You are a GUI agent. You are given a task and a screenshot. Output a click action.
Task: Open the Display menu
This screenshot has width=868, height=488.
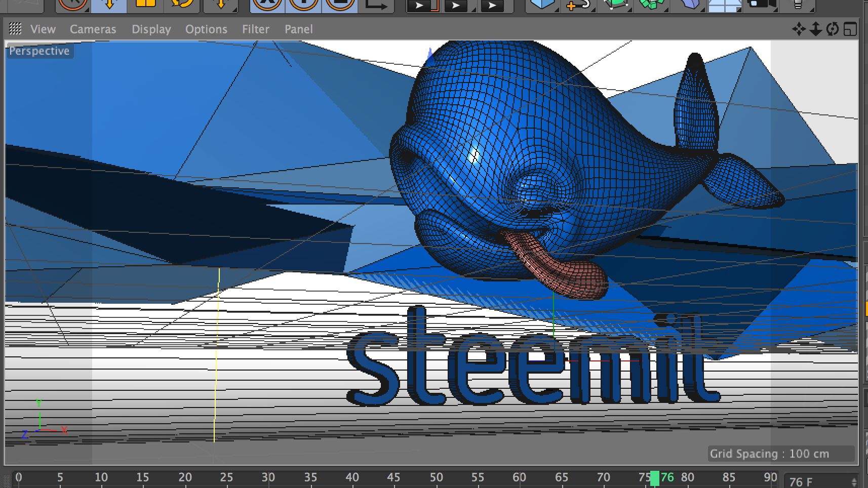tap(151, 29)
